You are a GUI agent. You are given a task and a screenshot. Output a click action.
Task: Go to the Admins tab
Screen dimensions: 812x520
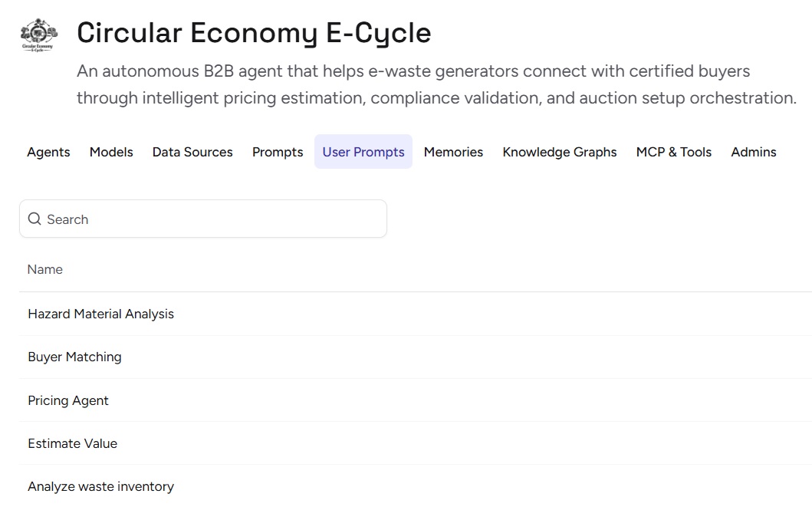(754, 152)
